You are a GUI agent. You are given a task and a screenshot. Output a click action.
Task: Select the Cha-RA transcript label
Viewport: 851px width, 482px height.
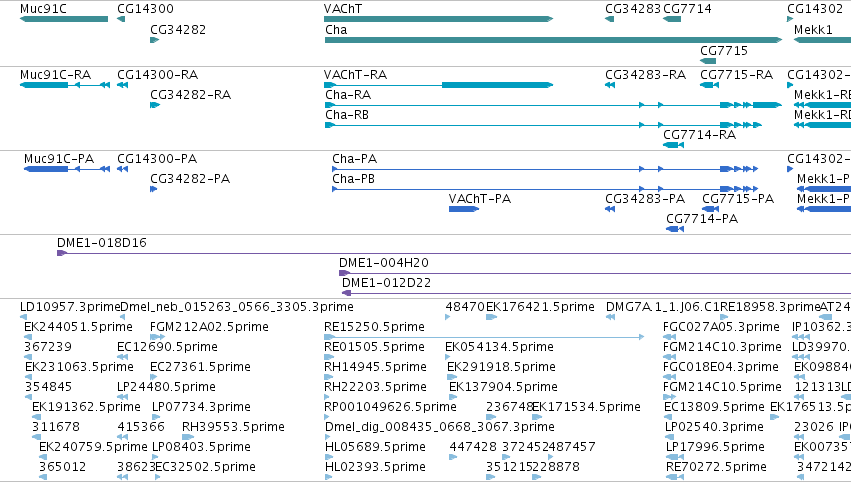coord(348,94)
